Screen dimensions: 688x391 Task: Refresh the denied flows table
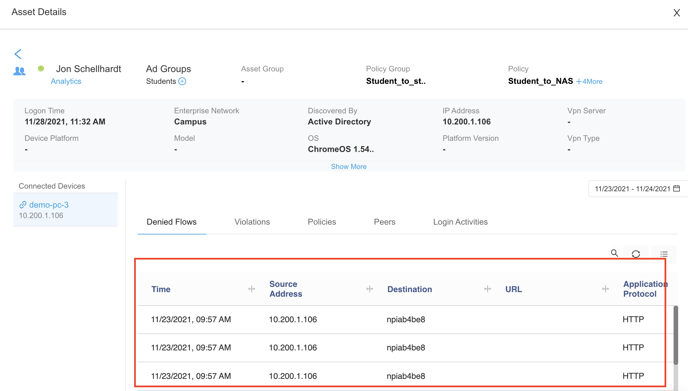pos(636,254)
